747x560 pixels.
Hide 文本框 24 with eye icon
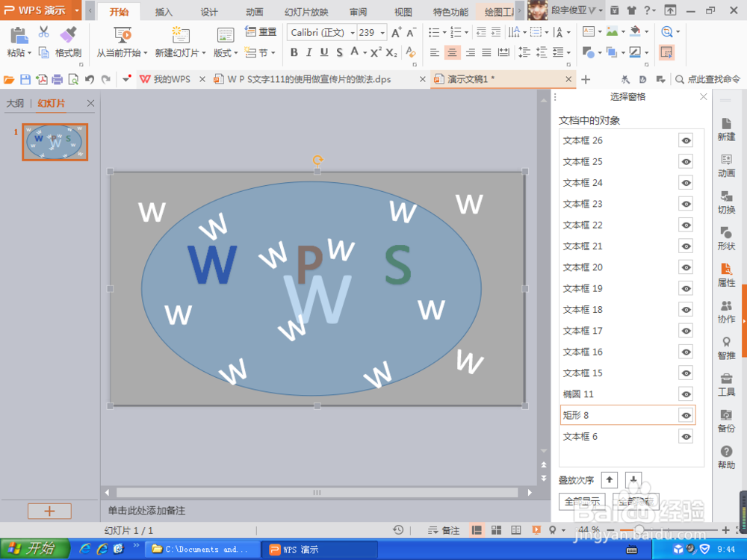[686, 183]
